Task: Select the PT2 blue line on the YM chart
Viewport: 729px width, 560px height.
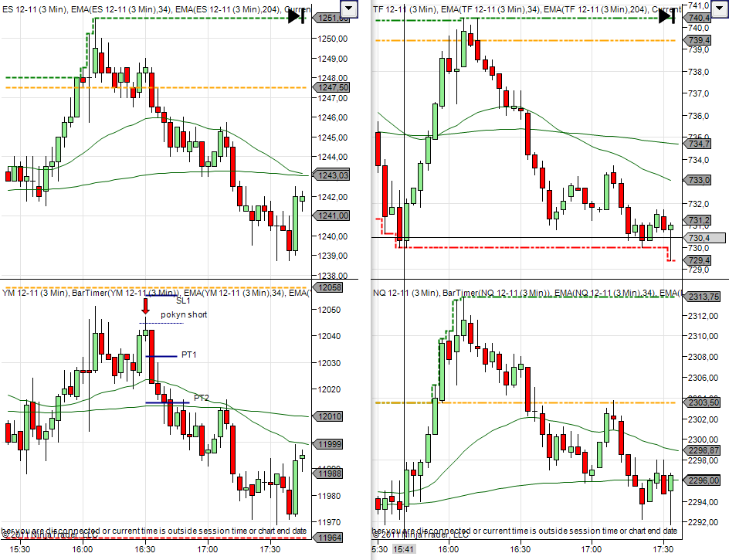Action: [168, 402]
